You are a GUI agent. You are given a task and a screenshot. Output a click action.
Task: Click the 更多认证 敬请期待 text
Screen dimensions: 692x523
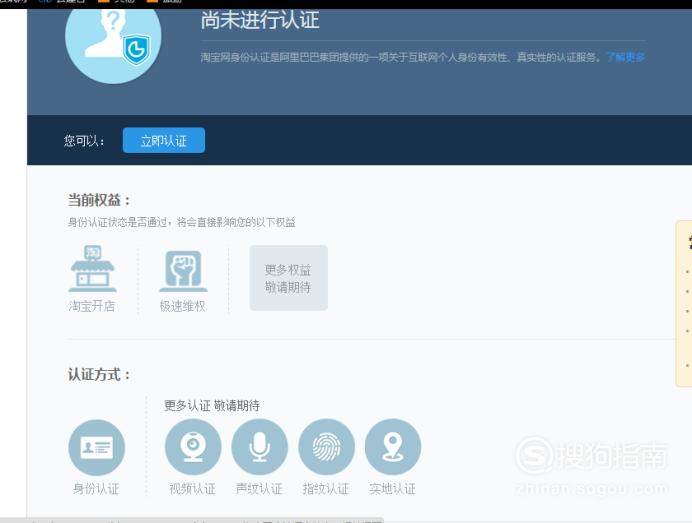click(x=212, y=406)
